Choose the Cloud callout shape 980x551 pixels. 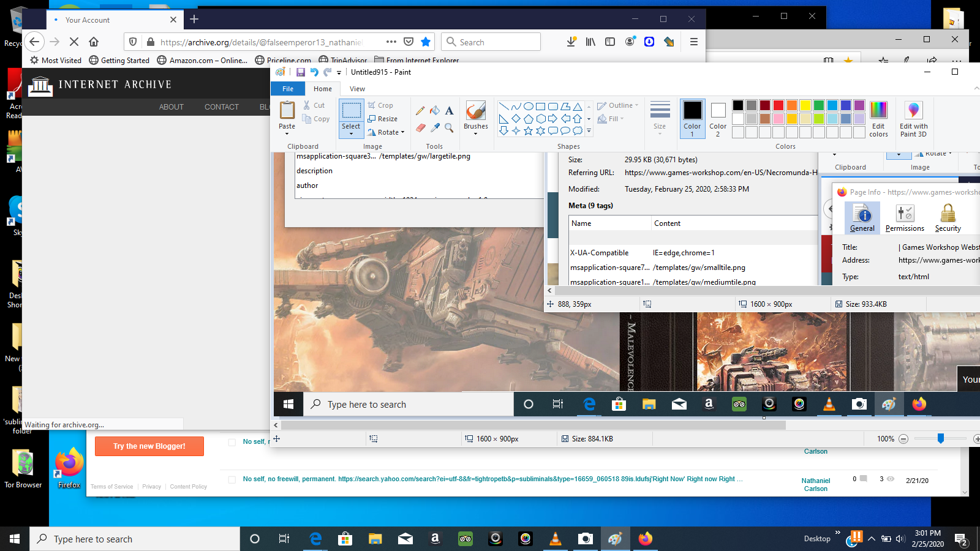click(577, 131)
